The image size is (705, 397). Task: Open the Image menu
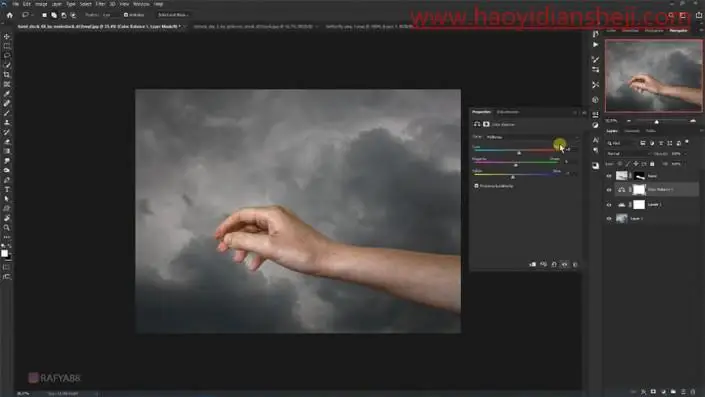coord(41,4)
